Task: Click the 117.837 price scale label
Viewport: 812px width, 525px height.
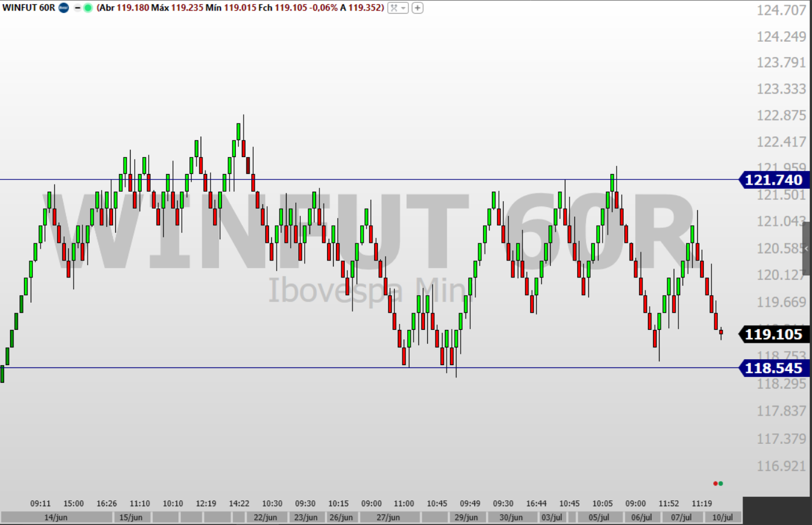Action: pos(781,411)
